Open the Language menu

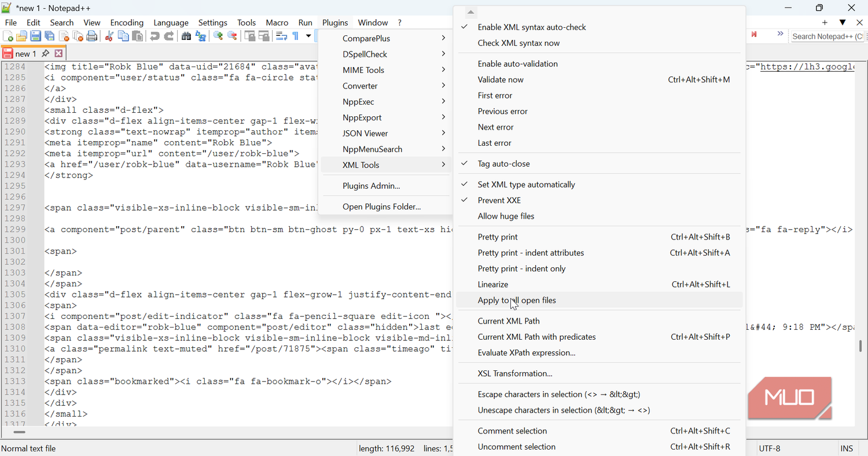tap(171, 23)
